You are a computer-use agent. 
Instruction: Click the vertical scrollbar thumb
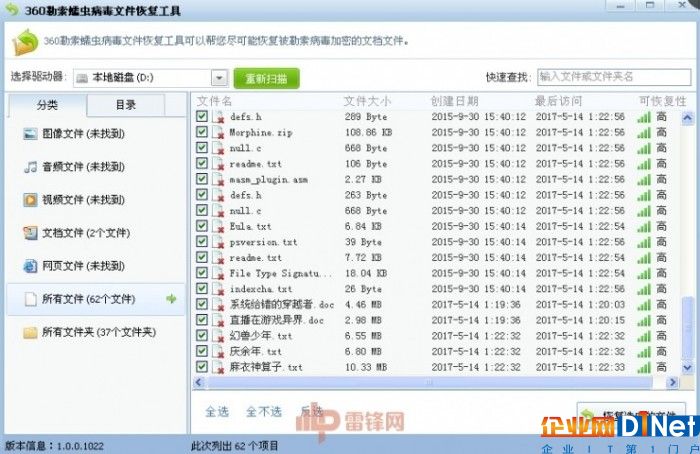(x=688, y=328)
